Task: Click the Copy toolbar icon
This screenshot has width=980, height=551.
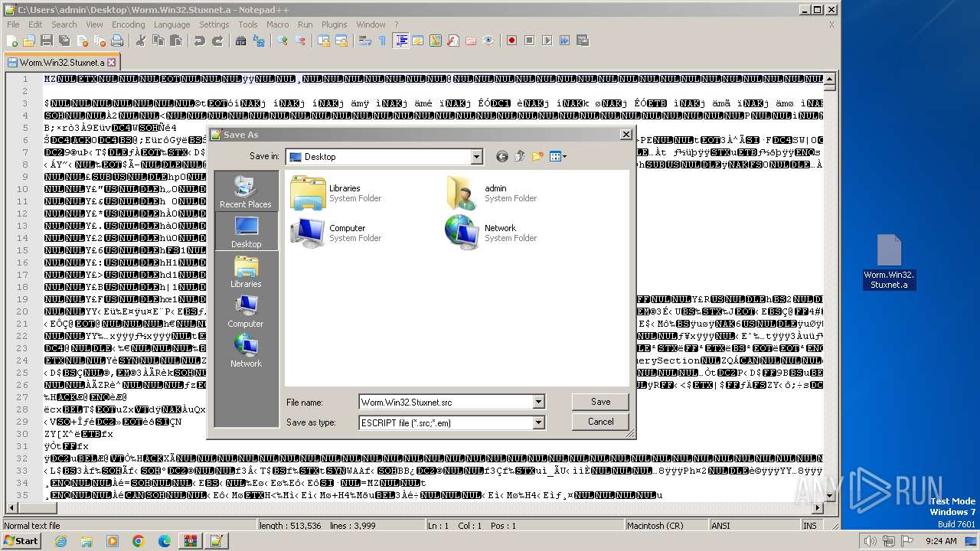Action: [158, 41]
